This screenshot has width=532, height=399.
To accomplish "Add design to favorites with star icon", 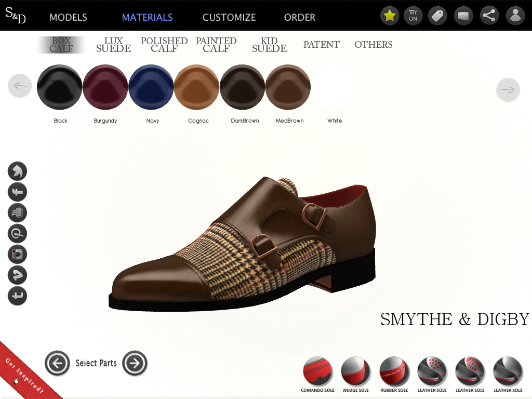I will tap(390, 16).
